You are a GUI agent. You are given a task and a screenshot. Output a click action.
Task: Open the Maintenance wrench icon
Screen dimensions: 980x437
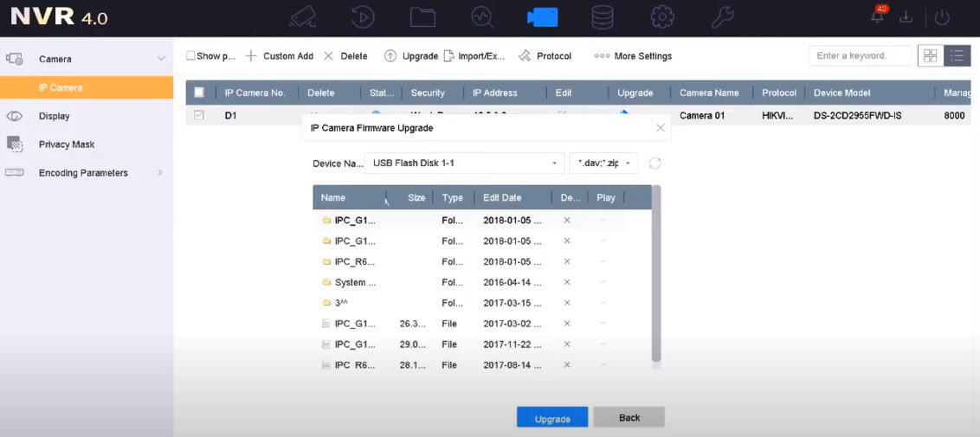tap(722, 17)
